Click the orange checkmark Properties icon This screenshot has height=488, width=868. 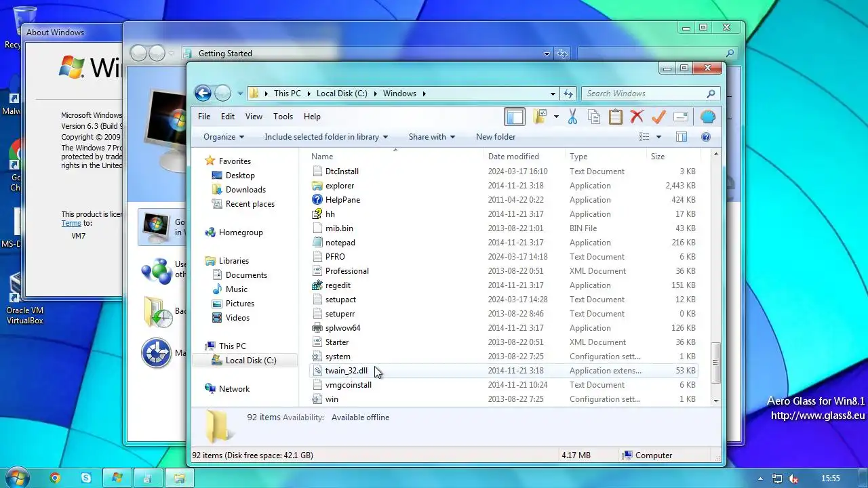click(658, 117)
